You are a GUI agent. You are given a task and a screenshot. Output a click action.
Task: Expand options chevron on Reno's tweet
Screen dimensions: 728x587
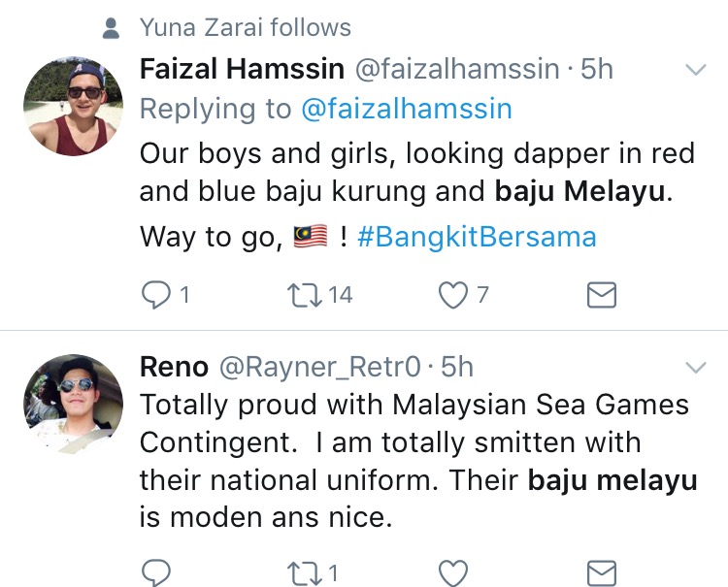(695, 367)
